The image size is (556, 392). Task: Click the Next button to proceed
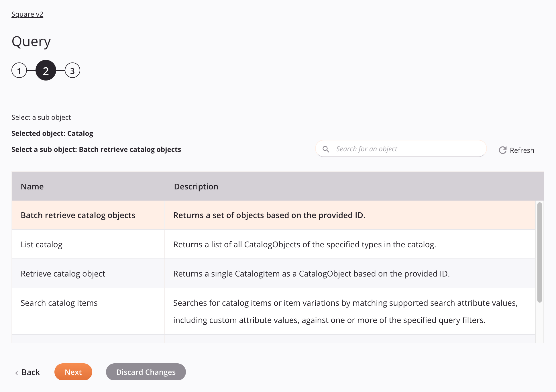click(x=73, y=372)
